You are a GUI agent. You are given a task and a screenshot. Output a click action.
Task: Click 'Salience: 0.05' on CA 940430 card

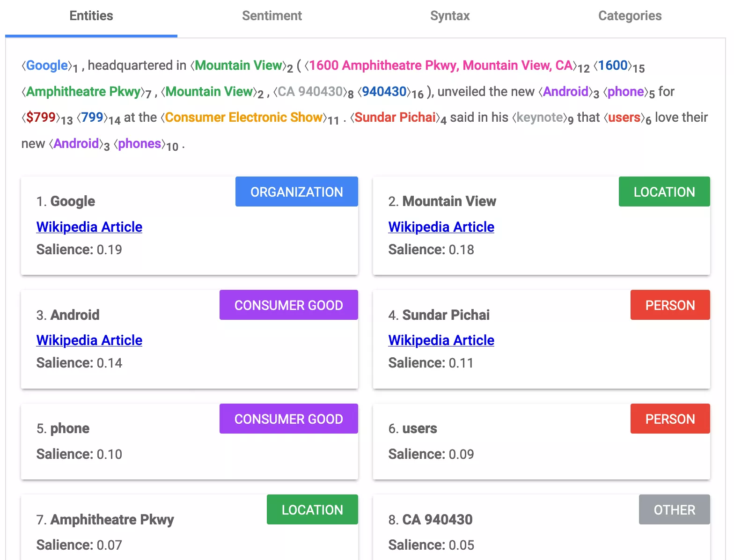click(431, 545)
